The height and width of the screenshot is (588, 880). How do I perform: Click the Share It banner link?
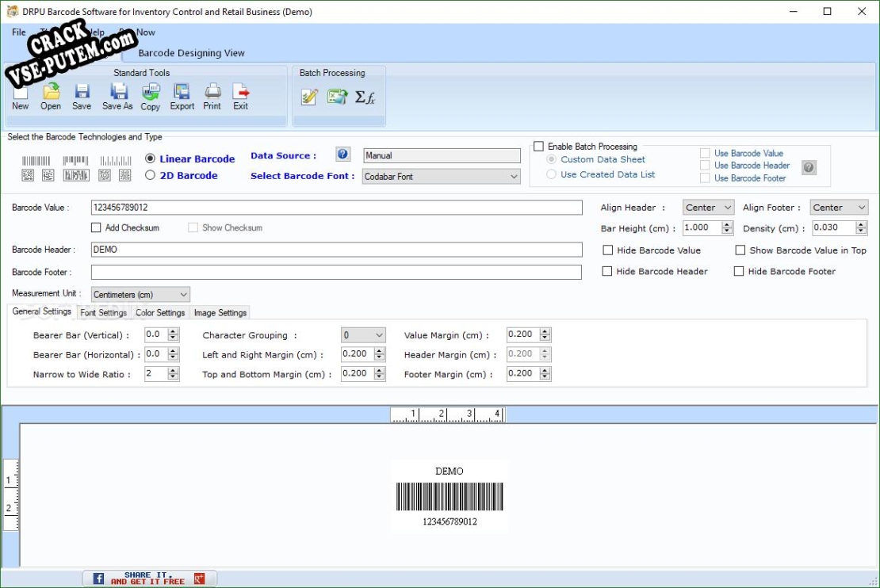pyautogui.click(x=148, y=578)
